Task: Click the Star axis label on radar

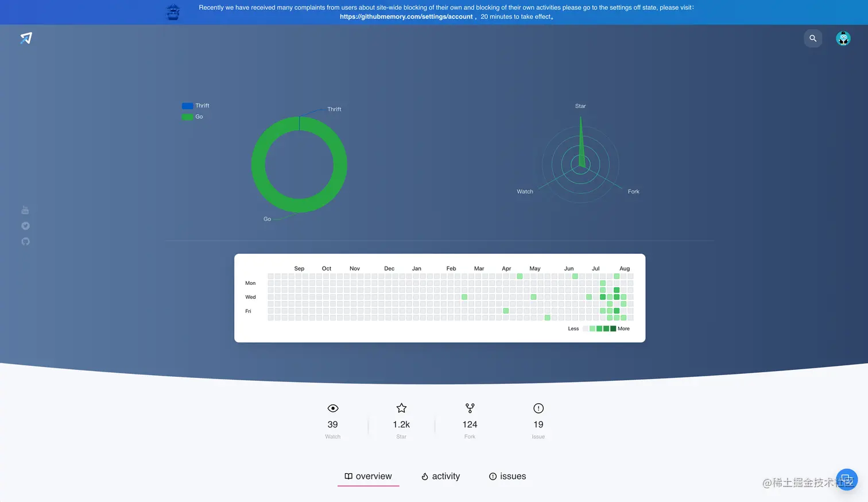Action: (x=580, y=106)
